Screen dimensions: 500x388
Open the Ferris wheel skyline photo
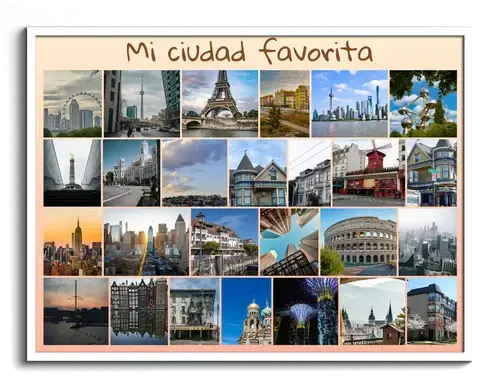(x=72, y=104)
